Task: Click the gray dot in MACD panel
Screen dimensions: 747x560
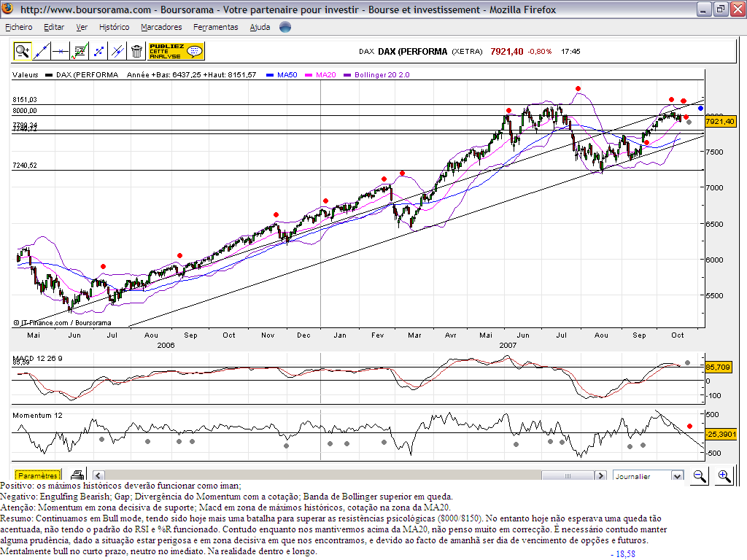Action: (x=687, y=363)
